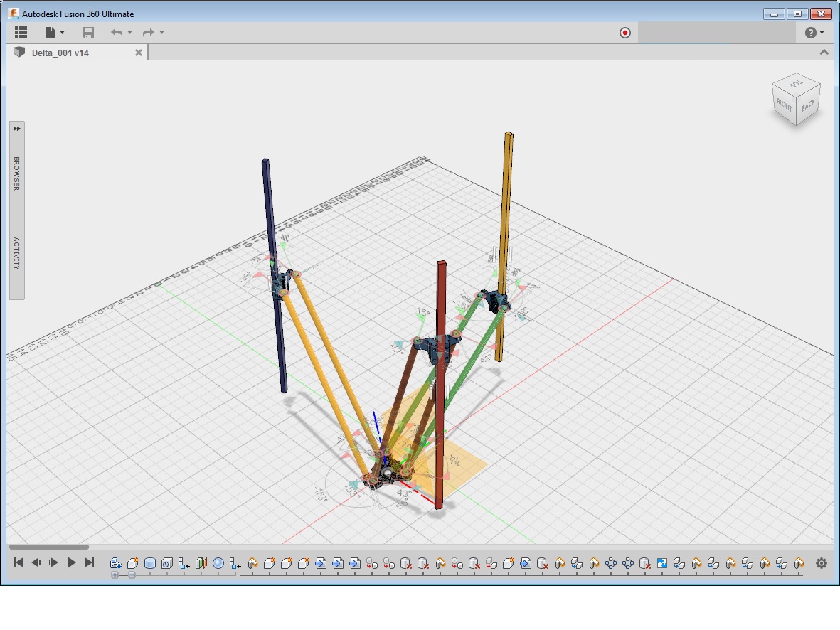Viewport: 840px width, 630px height.
Task: Click the red record status icon
Action: 625,33
